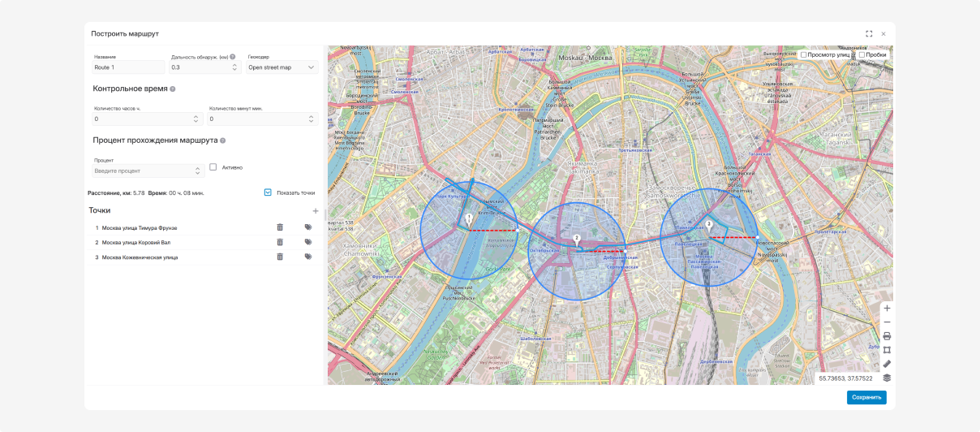Toggle the Пробки traffic checkbox

(862, 55)
